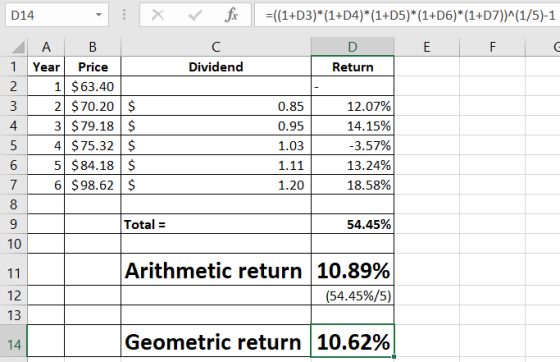Click the Dividend header cell

click(216, 66)
